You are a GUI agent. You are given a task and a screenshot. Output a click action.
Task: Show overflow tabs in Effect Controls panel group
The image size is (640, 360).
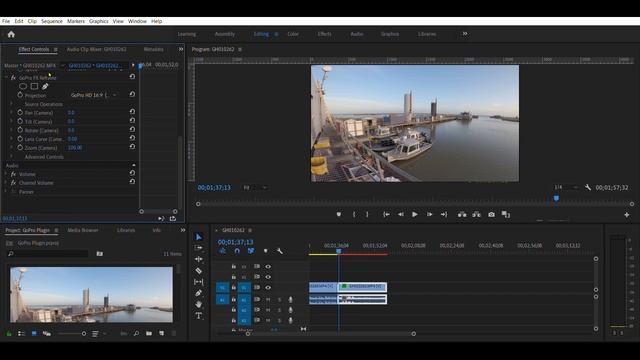181,49
